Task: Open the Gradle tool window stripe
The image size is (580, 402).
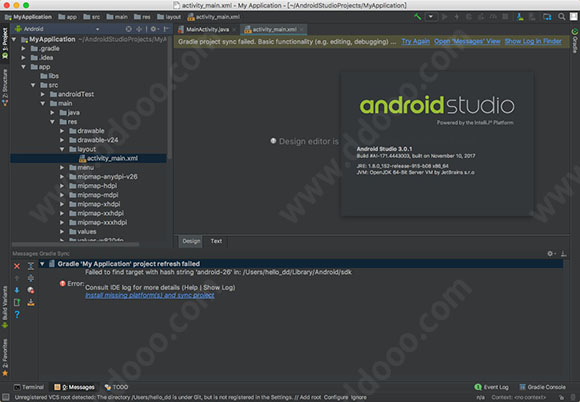Action: pos(575,41)
